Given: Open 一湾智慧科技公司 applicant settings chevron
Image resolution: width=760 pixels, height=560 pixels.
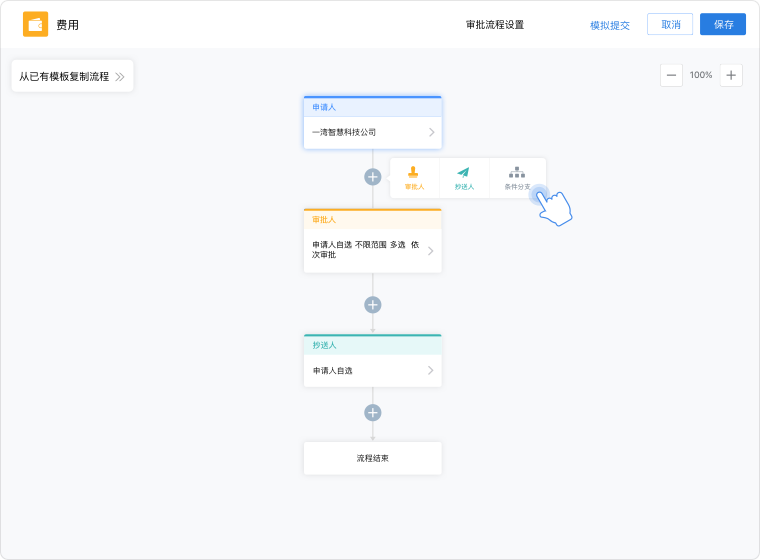Looking at the screenshot, I should click(431, 132).
